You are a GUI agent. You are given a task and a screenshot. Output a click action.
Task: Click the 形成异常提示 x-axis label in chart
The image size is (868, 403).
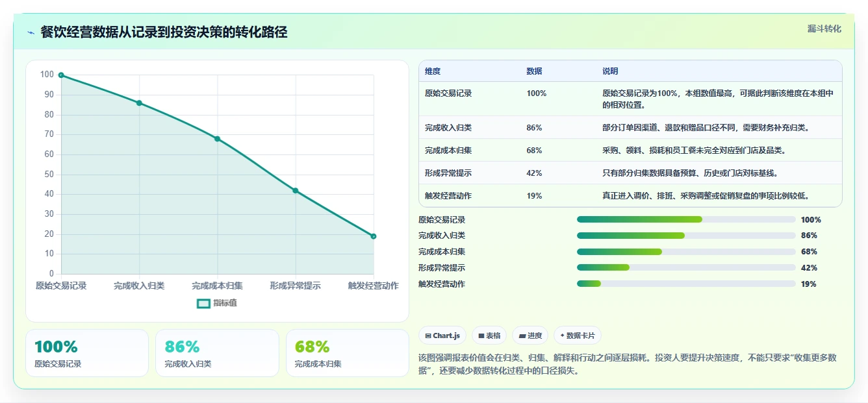(x=296, y=286)
